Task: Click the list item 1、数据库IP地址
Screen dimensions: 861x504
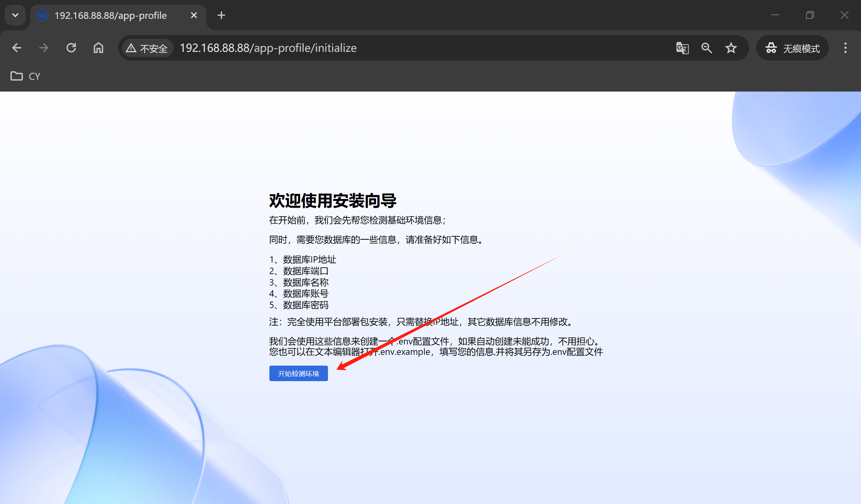Action: 303,260
